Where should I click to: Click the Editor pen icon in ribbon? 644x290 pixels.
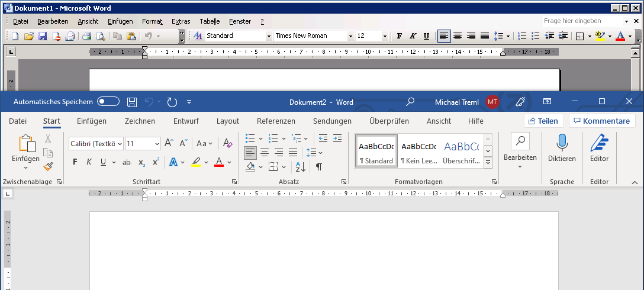[x=599, y=143]
